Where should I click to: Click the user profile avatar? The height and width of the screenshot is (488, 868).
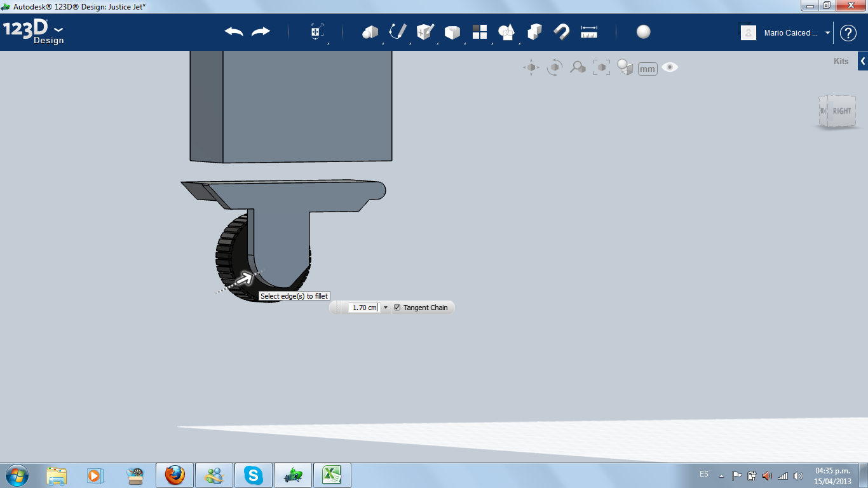749,32
